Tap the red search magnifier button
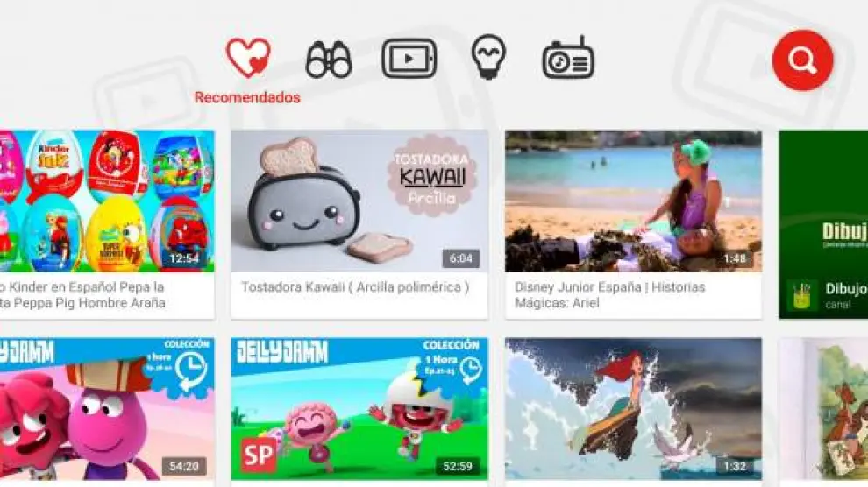 (802, 60)
